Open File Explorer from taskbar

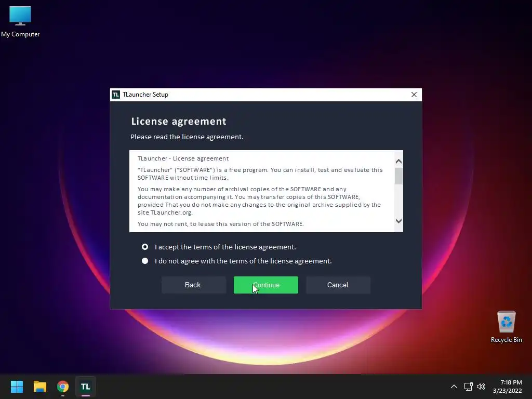pyautogui.click(x=39, y=387)
